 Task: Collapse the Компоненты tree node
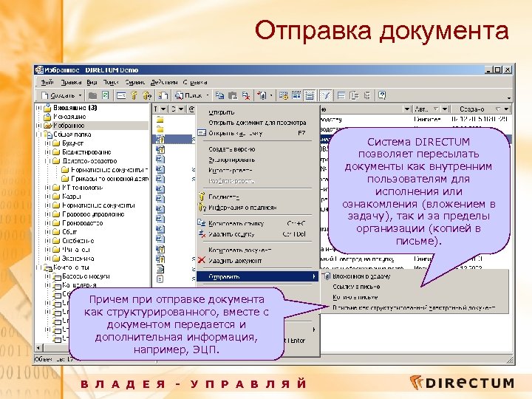38,267
